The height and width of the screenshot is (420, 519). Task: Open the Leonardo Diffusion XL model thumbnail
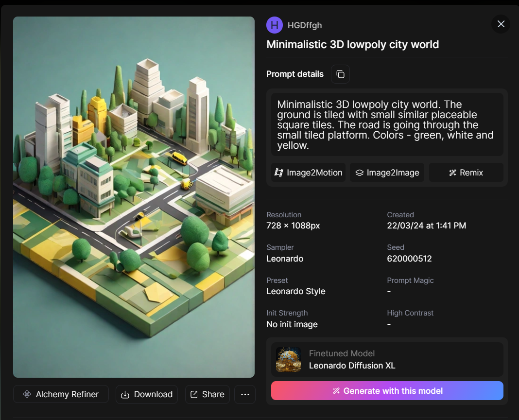click(288, 360)
